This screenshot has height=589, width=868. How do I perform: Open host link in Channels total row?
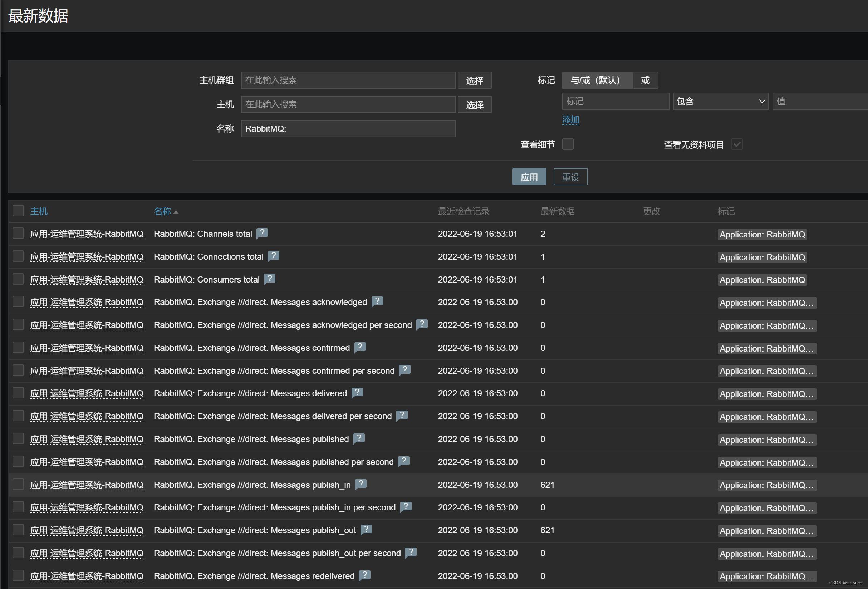(87, 234)
